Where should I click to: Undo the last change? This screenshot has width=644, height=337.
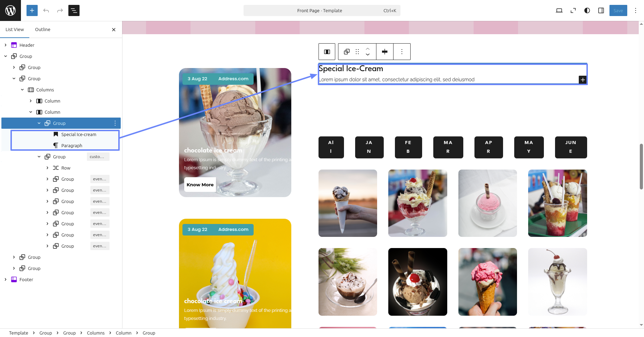46,10
